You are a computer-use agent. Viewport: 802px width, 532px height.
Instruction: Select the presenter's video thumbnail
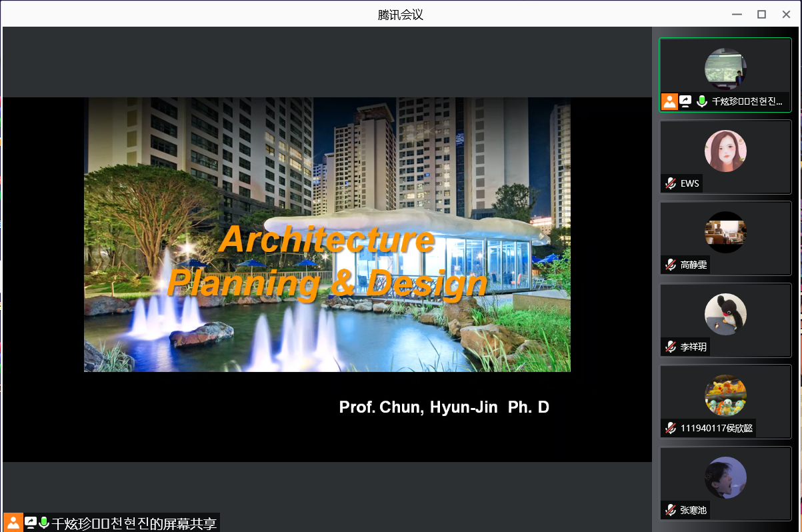point(725,69)
